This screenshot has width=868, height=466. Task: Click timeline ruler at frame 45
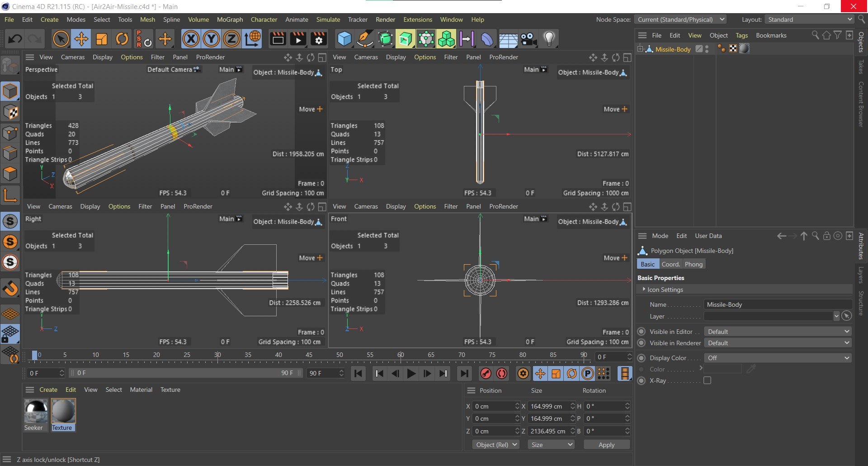pos(309,355)
